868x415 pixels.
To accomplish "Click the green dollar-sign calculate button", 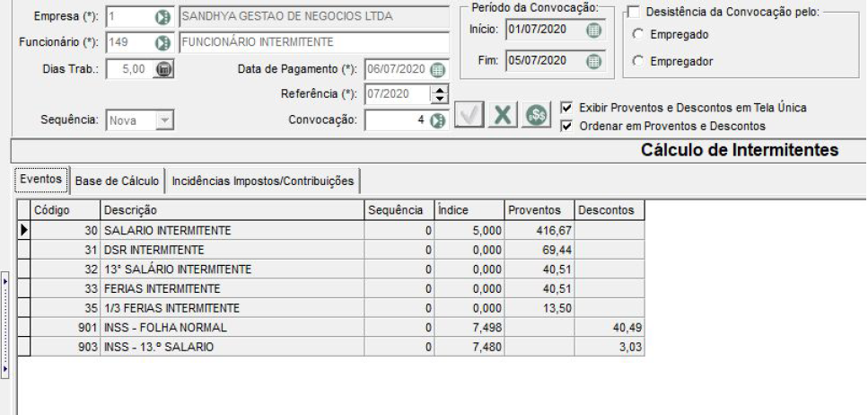I will [536, 116].
